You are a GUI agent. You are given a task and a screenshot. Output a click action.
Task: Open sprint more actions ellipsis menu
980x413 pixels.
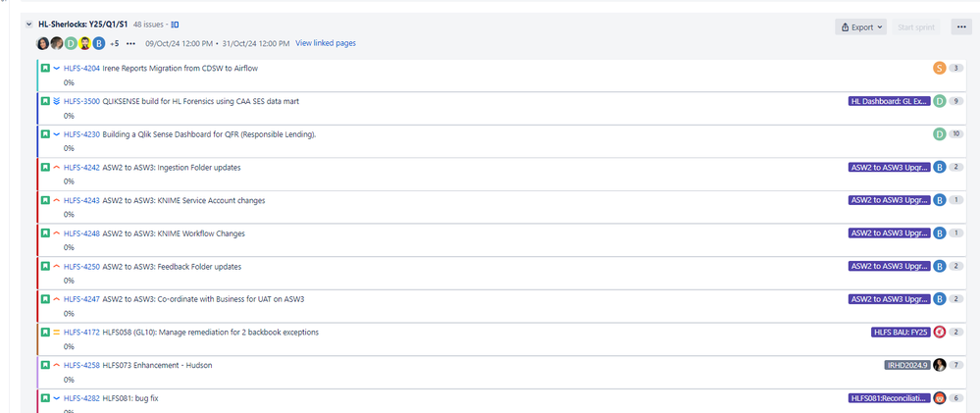pos(961,26)
